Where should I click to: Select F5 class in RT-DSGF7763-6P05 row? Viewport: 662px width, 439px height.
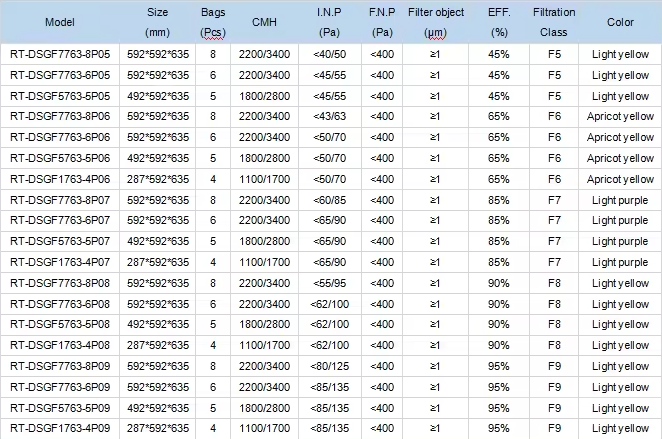(554, 75)
